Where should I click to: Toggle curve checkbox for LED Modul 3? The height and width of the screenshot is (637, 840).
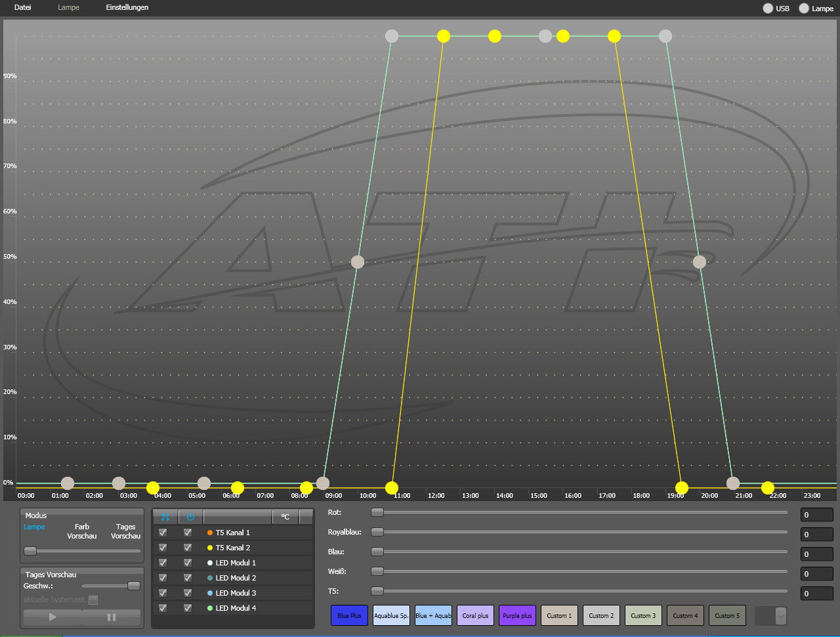(x=163, y=593)
